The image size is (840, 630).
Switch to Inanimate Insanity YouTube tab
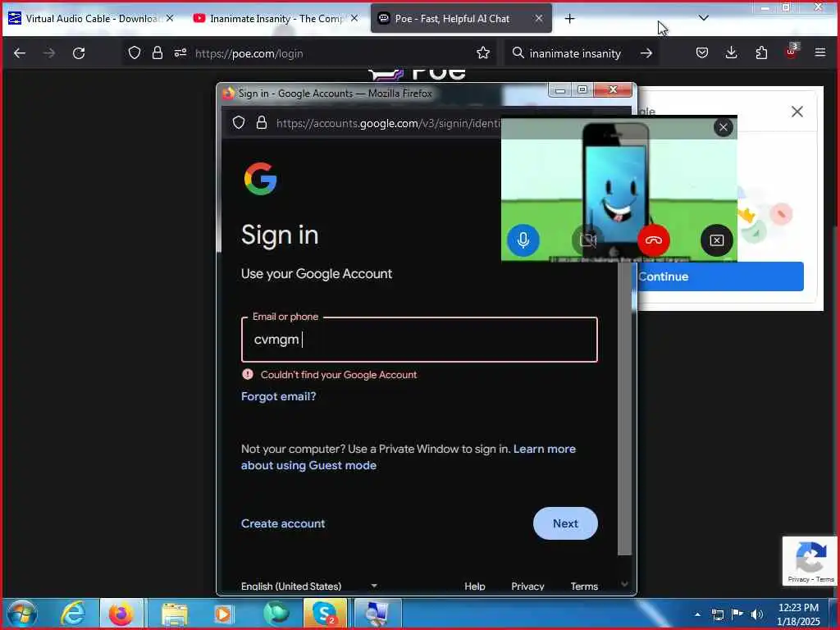click(276, 19)
